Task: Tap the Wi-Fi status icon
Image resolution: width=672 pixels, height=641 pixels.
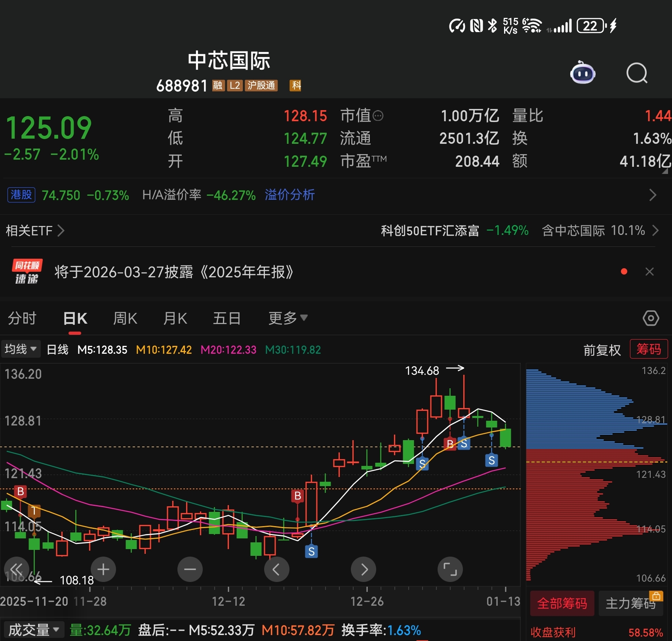Action: 531,26
